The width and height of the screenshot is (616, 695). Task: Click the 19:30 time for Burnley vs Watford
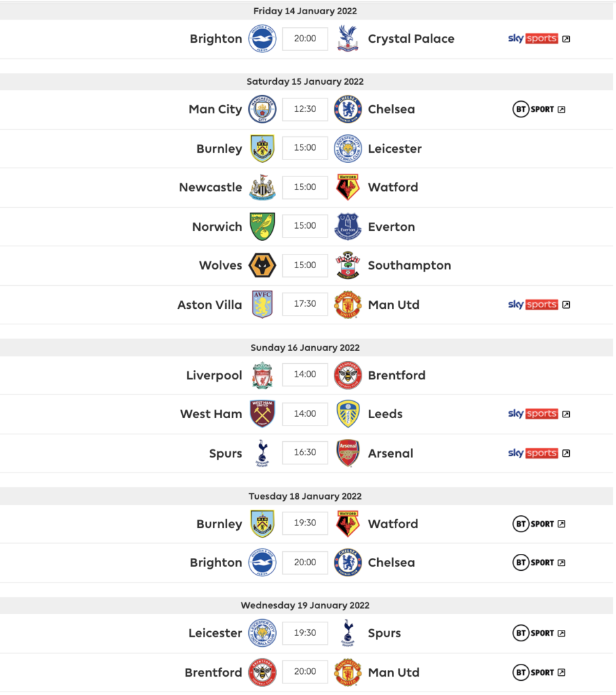305,523
